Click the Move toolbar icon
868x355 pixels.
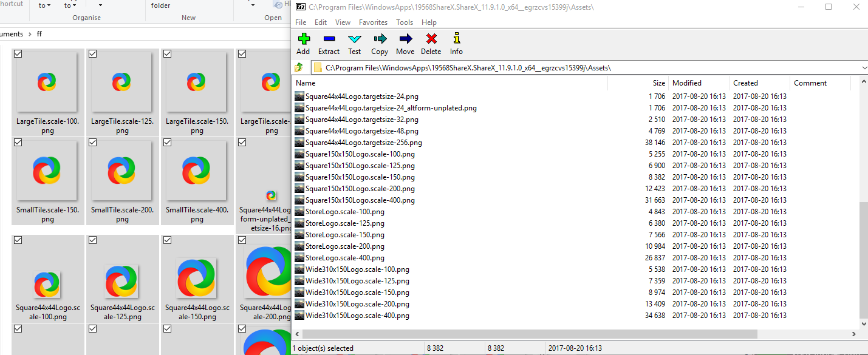pyautogui.click(x=406, y=39)
